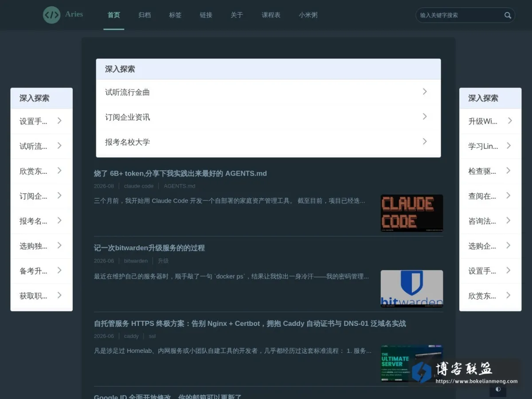The width and height of the screenshot is (532, 399).
Task: Click chevron of 设置手... in right panel
Action: point(509,270)
